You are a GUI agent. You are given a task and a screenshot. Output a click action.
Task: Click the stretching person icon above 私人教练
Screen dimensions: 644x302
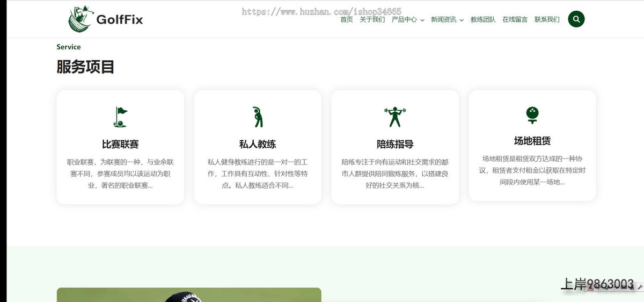click(258, 117)
